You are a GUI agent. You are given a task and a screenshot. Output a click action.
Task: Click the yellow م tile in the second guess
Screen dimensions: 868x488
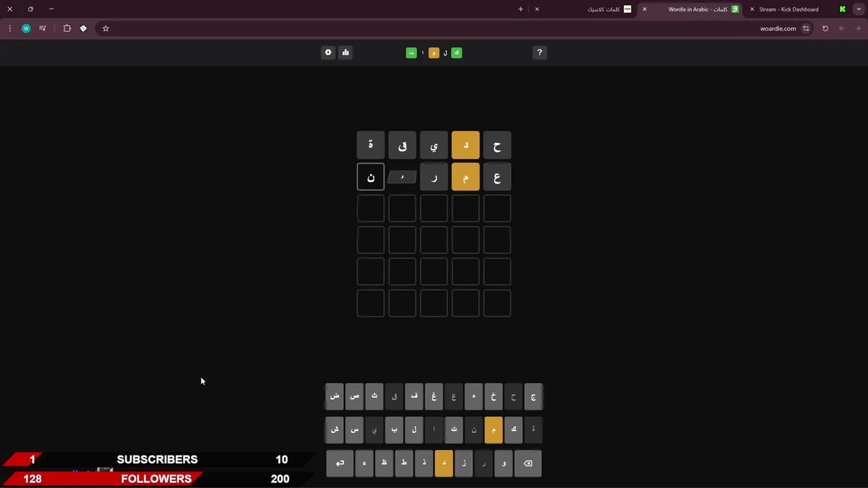tap(466, 178)
